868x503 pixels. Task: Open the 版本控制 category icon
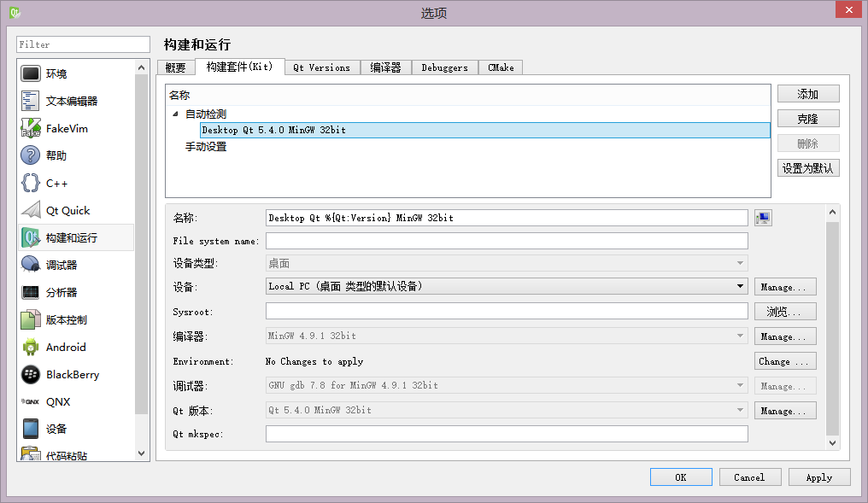(31, 319)
